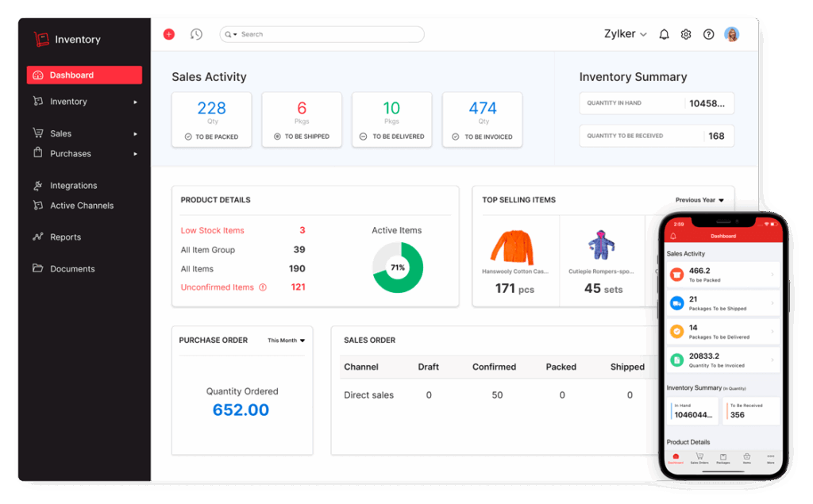813x504 pixels.
Task: Open the 10 To Be Delivered card
Action: coord(392,120)
